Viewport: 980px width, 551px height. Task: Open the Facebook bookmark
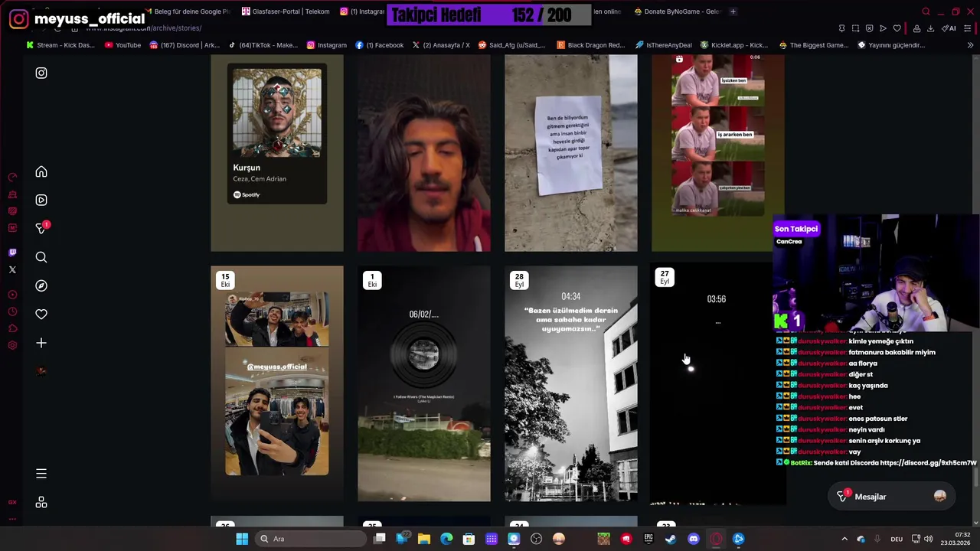tap(379, 45)
